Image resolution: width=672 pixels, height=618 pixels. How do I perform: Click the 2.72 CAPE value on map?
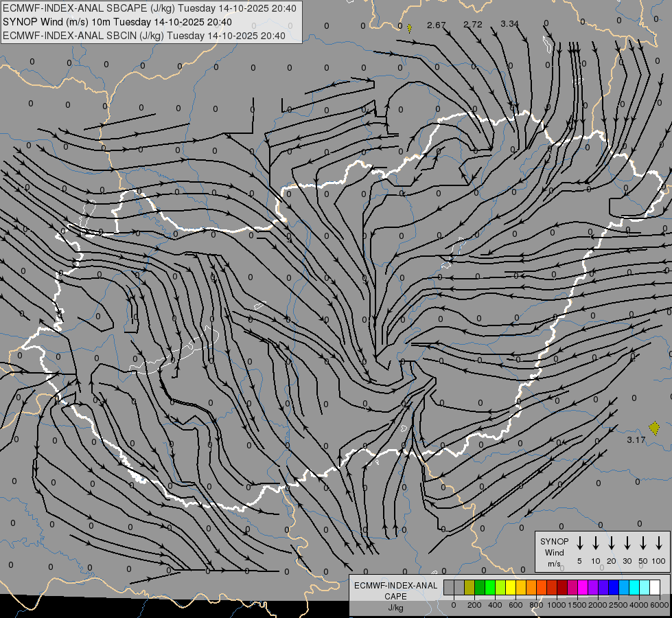[473, 25]
